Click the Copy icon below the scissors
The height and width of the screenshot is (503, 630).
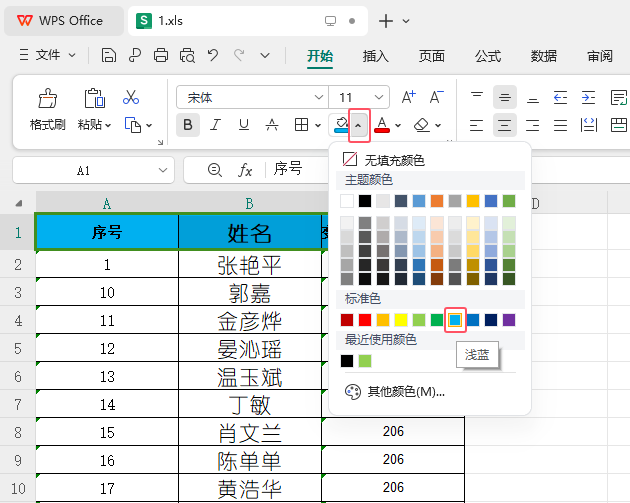pos(133,125)
